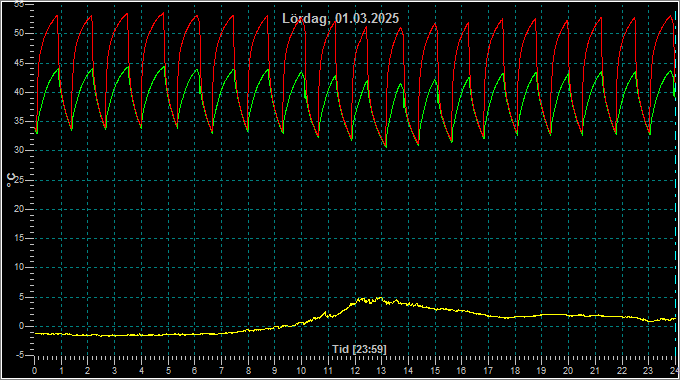Click the date title Lördag, 01.03.2025
This screenshot has width=680, height=380.
click(340, 19)
